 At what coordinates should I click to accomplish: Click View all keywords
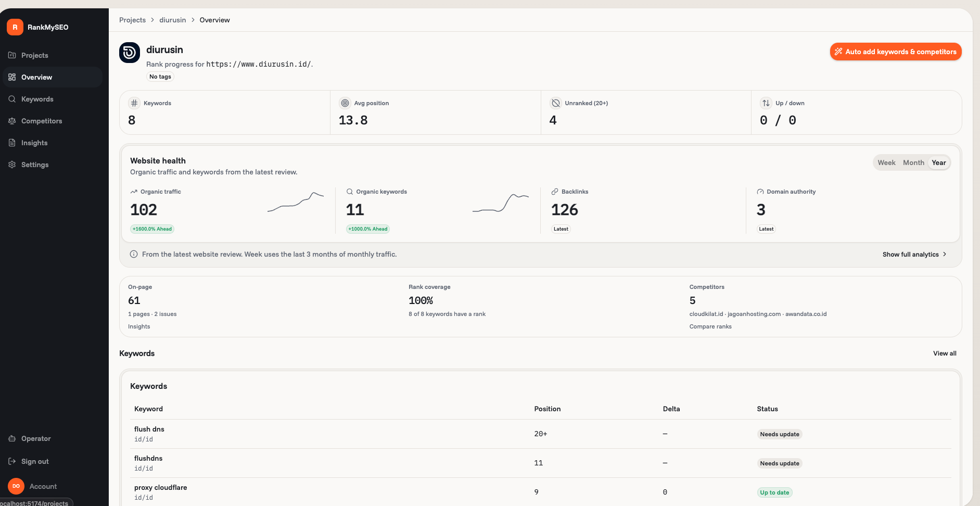coord(945,353)
